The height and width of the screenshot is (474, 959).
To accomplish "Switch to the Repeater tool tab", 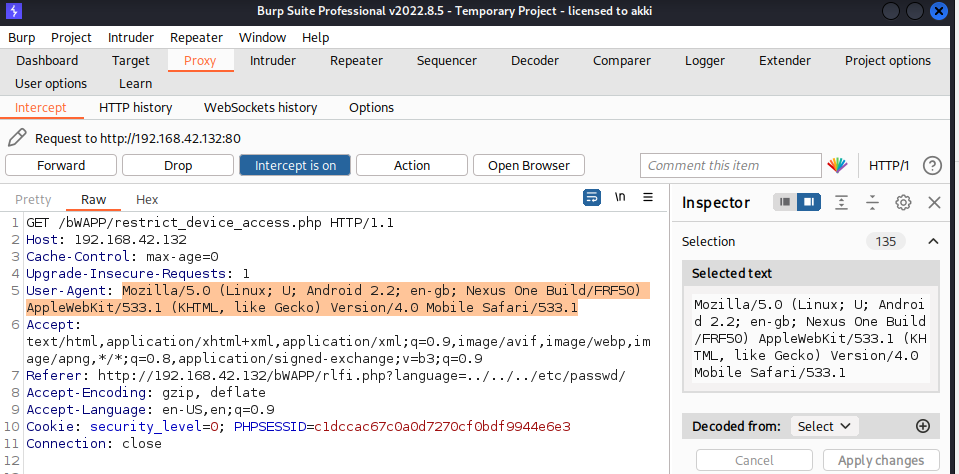I will click(x=356, y=60).
